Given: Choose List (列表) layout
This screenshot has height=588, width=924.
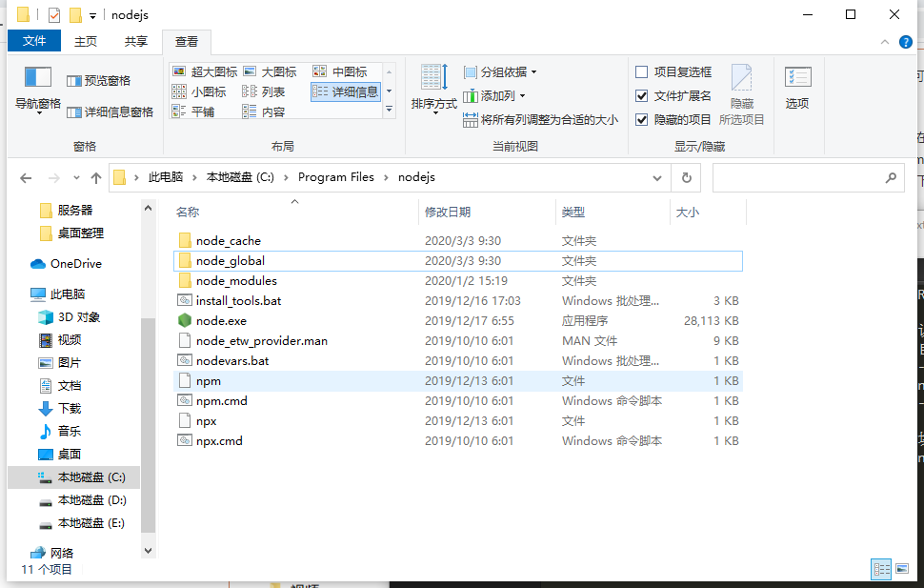Looking at the screenshot, I should (x=264, y=92).
